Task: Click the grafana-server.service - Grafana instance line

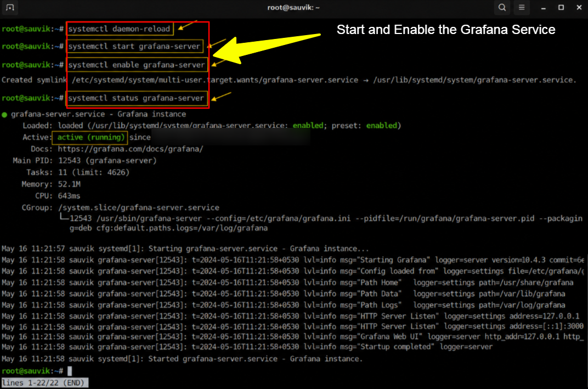Action: tap(98, 114)
